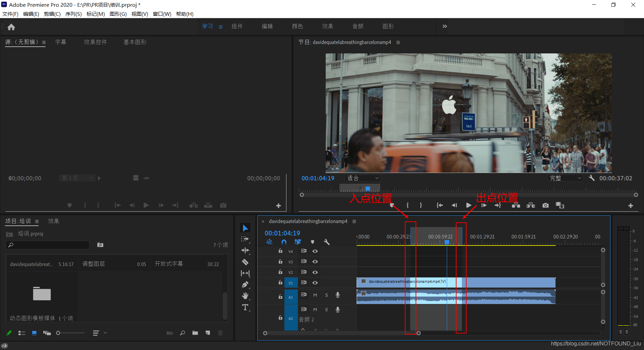Screen dimensions: 644x350
Task: Hide track V3 with eye icon
Action: point(315,262)
